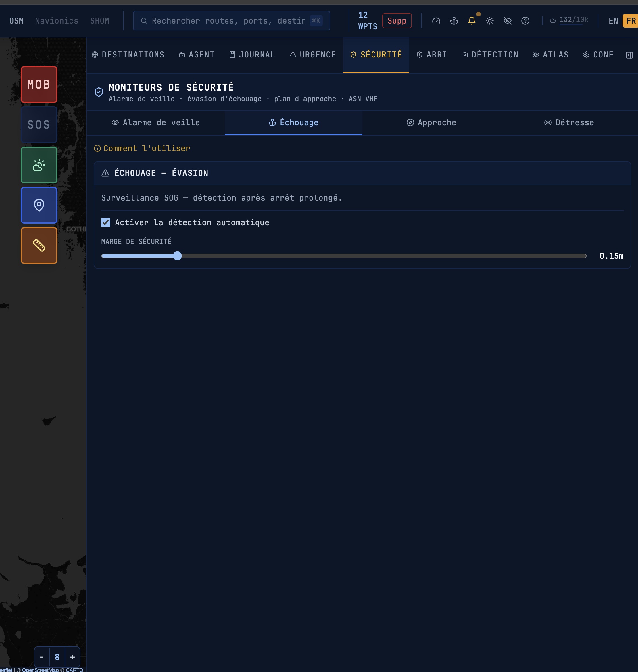Click the blue map pin sidebar icon
638x672 pixels.
pos(39,205)
